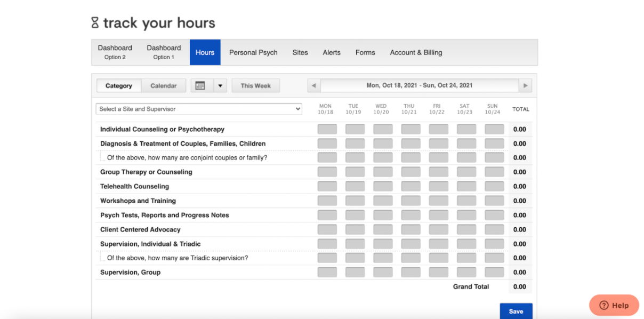Click Diagnosis & Treatment Tuesday hours field

point(355,143)
